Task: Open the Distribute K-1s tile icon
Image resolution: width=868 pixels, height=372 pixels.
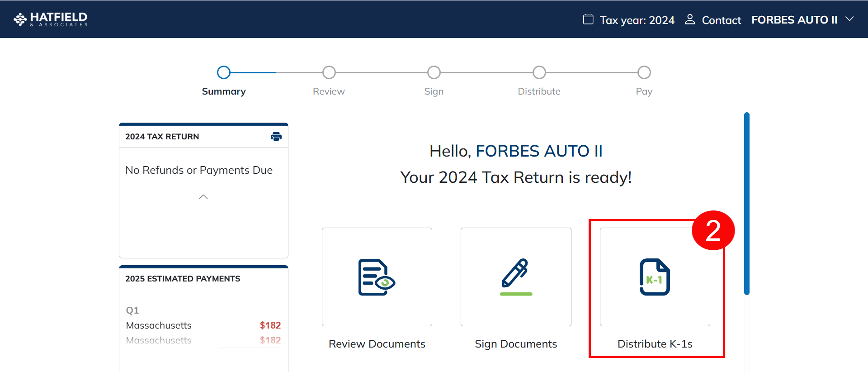Action: 655,277
